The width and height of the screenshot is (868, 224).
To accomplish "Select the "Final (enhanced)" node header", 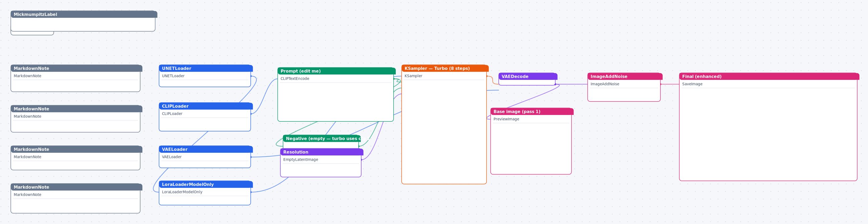I will coord(769,76).
